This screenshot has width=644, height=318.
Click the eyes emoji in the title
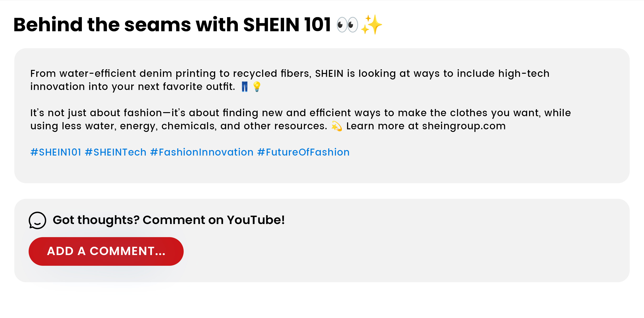(x=347, y=25)
